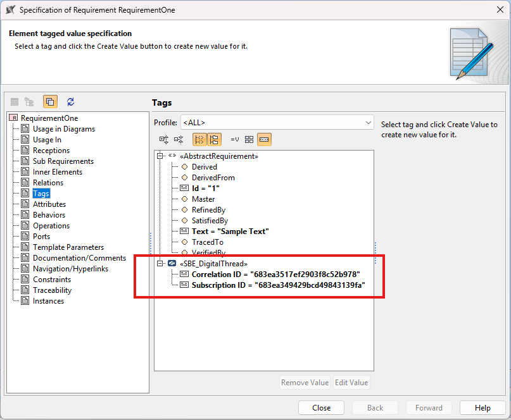Toggle the first highlighted tree-mode icon

(x=199, y=139)
